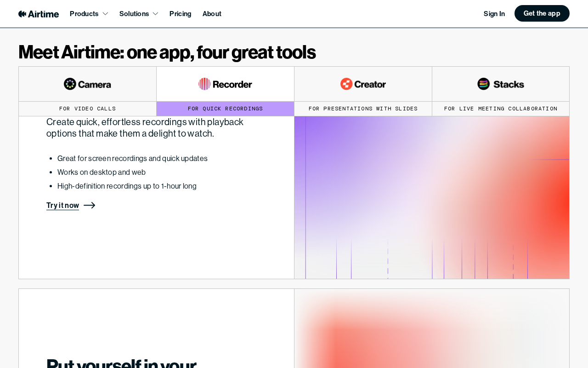Expand the Solutions dropdown chevron

click(155, 14)
